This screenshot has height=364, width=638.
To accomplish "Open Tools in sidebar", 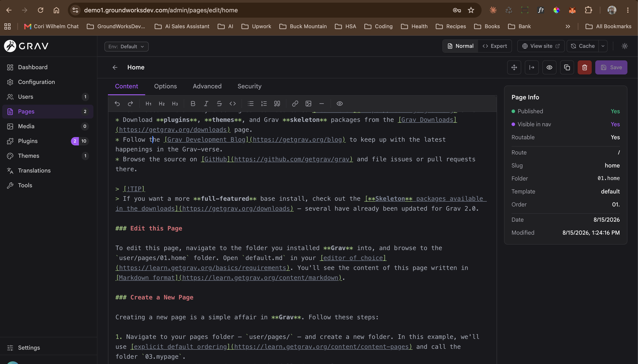I will point(48,185).
